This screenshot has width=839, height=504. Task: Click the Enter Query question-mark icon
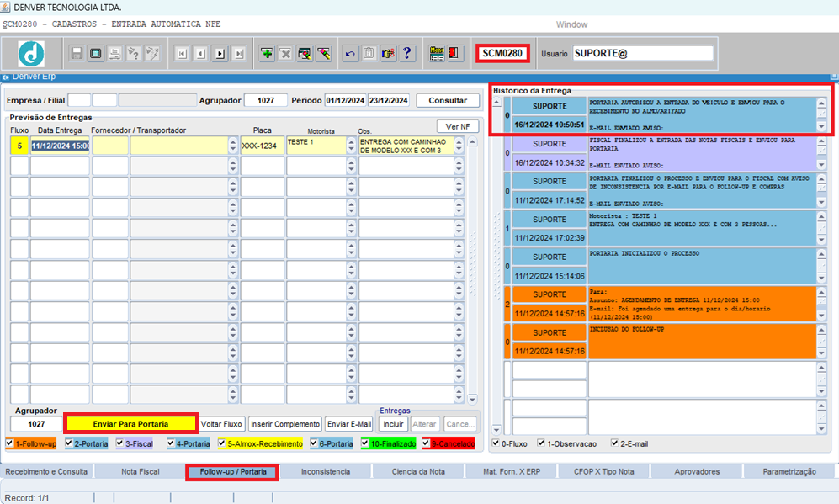click(x=133, y=54)
